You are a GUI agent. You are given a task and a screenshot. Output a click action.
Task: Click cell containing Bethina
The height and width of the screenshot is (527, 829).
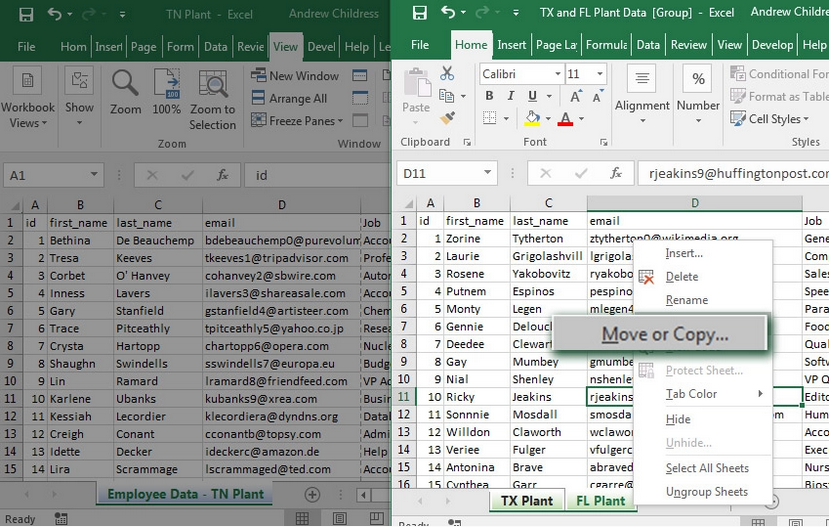[x=80, y=241]
